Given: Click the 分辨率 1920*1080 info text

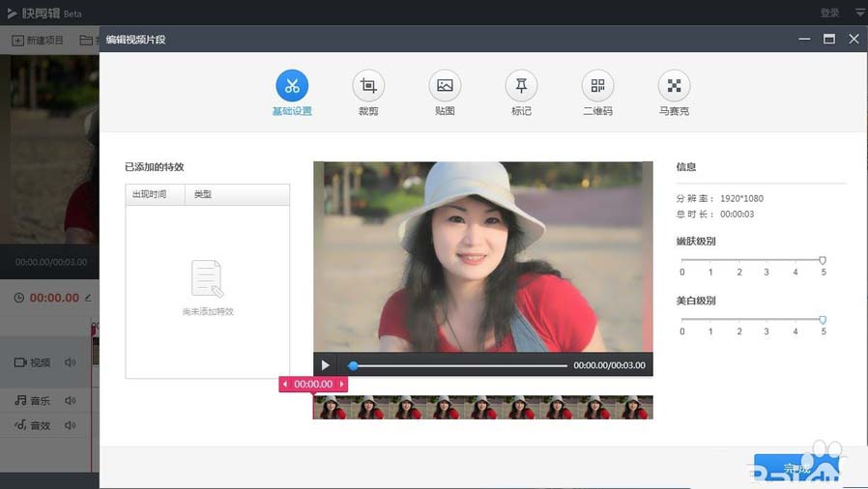Looking at the screenshot, I should coord(720,198).
